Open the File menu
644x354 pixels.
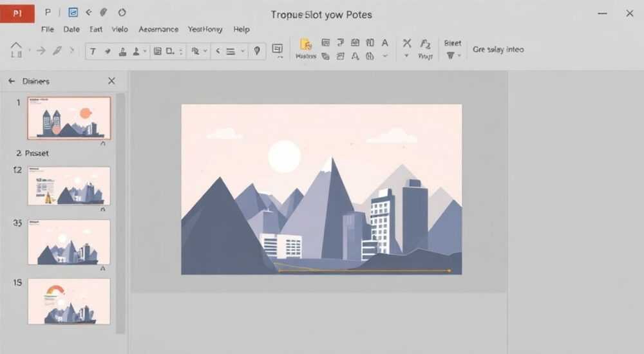click(48, 29)
